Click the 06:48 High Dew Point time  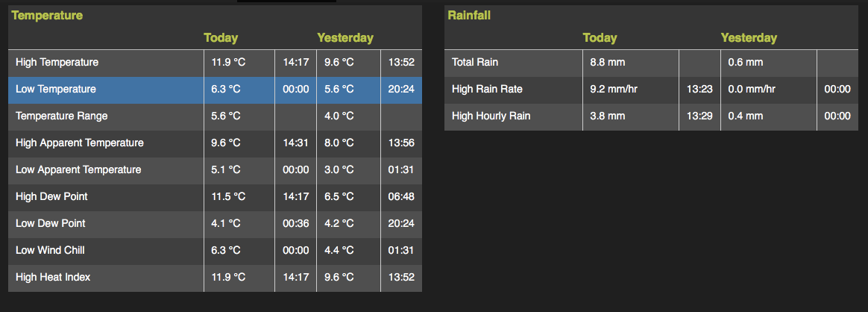401,197
